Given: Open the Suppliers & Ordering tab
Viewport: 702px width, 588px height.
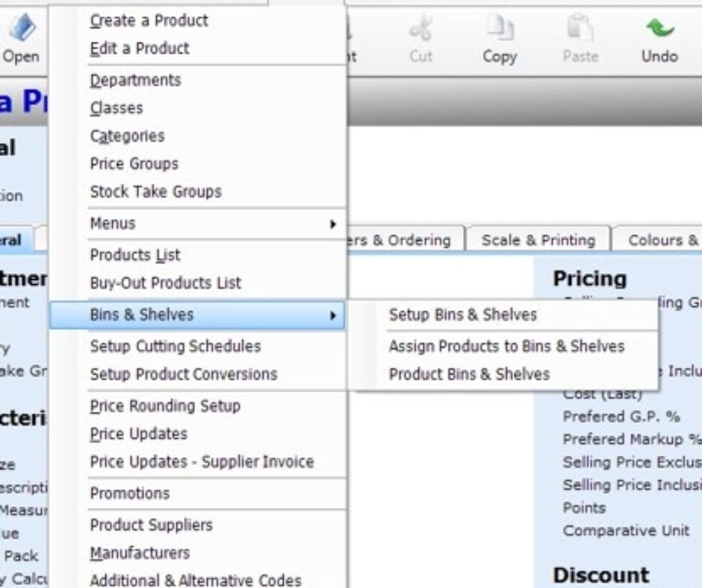Looking at the screenshot, I should tap(403, 240).
